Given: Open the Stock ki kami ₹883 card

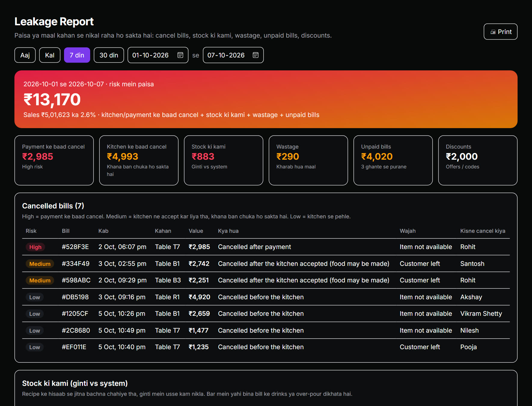Looking at the screenshot, I should tap(224, 160).
